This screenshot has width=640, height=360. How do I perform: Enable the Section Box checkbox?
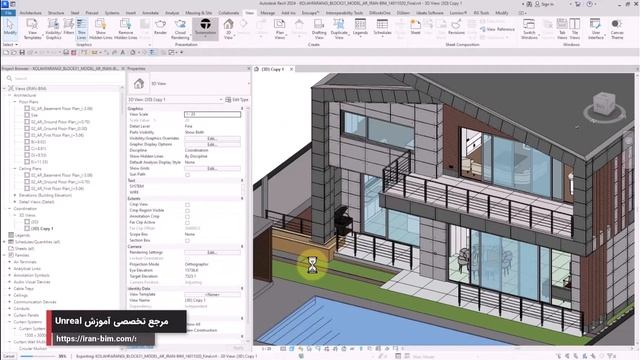pos(187,241)
